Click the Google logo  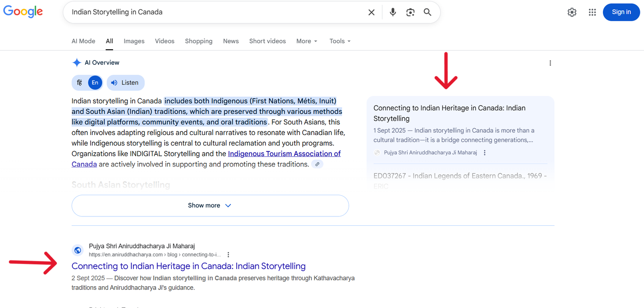(x=23, y=11)
